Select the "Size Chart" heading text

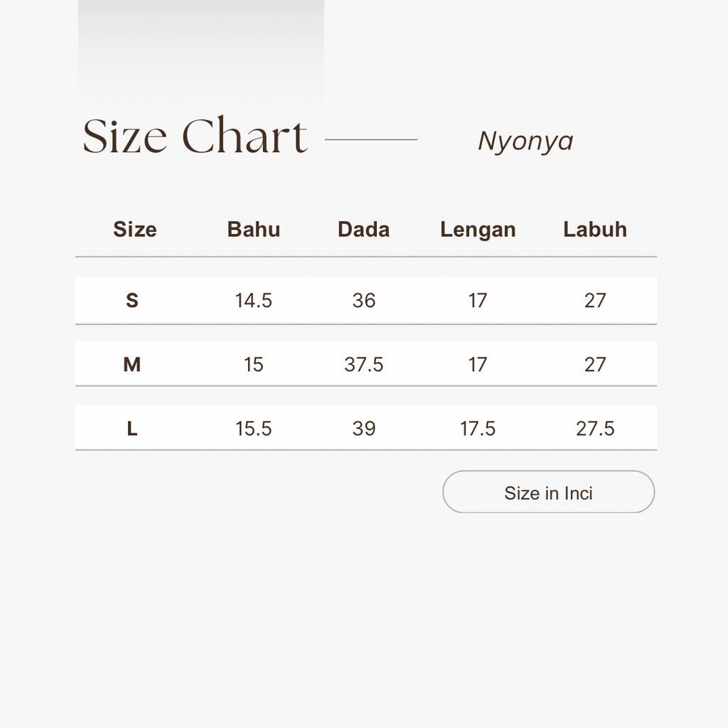point(195,136)
